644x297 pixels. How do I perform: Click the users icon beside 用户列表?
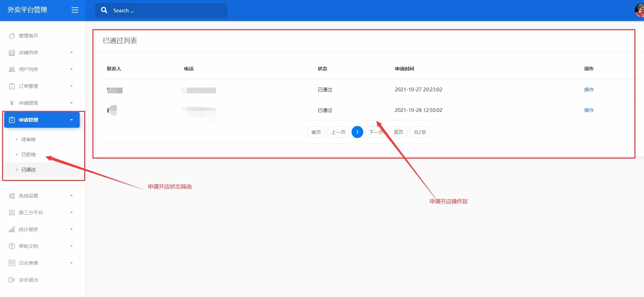(12, 69)
